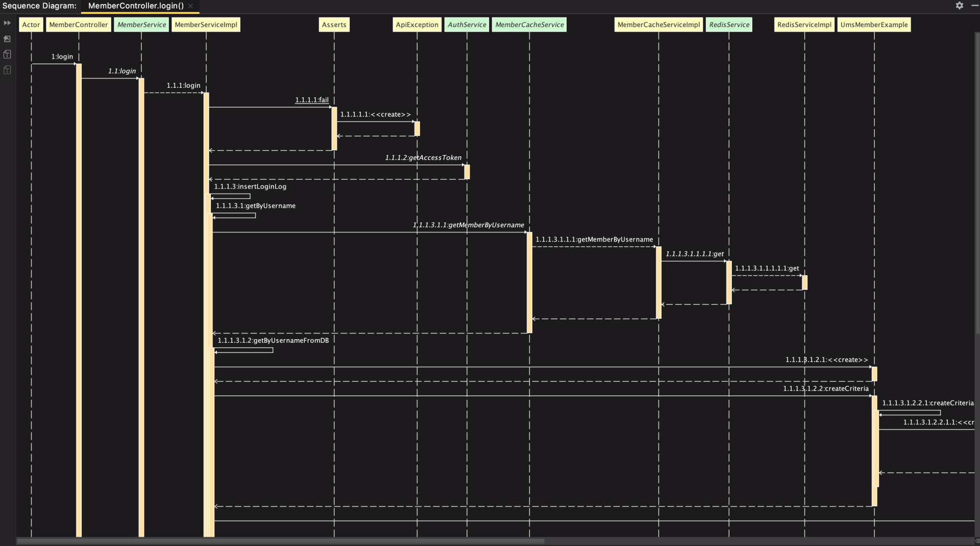Image resolution: width=980 pixels, height=546 pixels.
Task: Expand the left toolbar double-arrow icon
Action: pyautogui.click(x=7, y=23)
